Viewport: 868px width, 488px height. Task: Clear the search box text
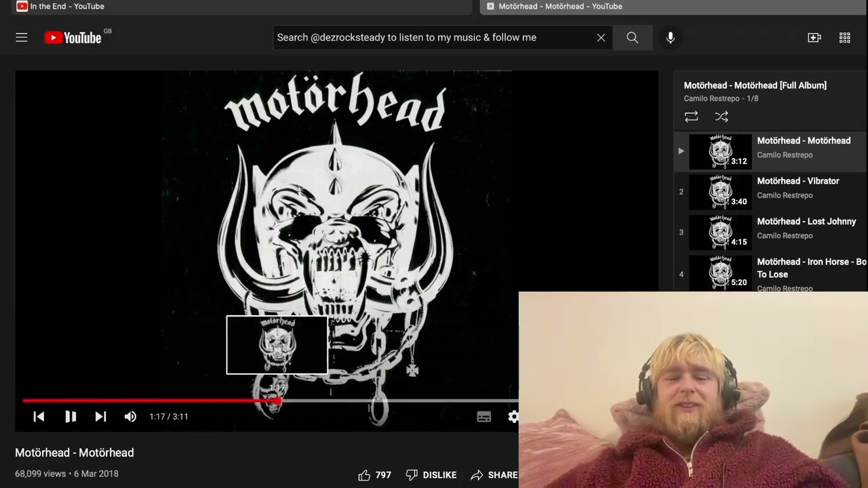pos(601,38)
